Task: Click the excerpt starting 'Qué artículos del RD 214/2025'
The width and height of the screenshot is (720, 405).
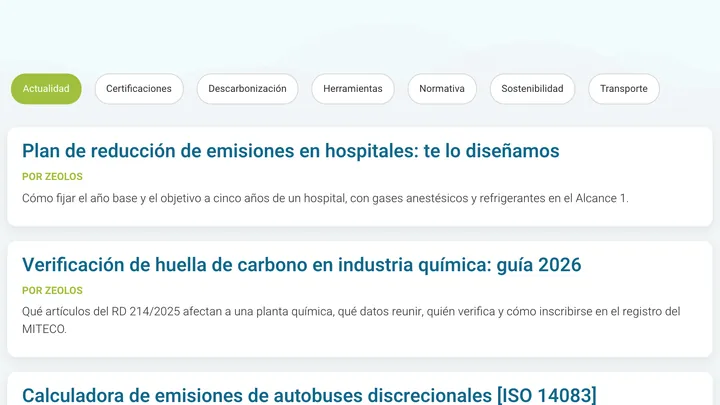Action: click(351, 320)
